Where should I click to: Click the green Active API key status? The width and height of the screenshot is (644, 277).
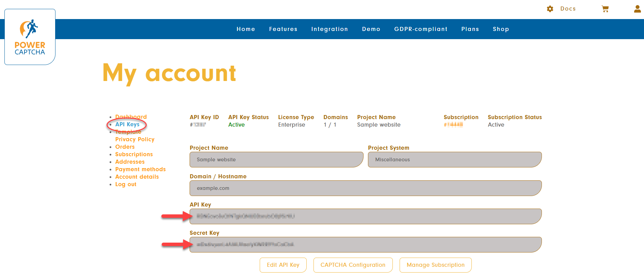click(237, 125)
